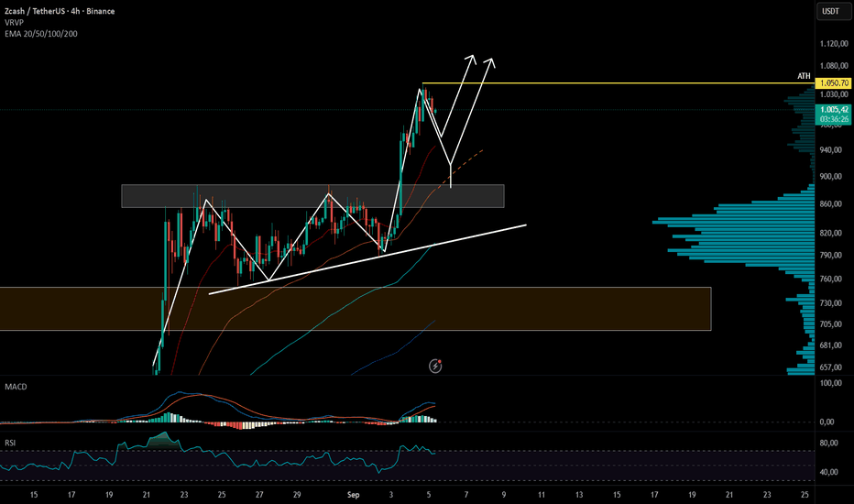
Task: Click the MACD indicator label
Action: click(x=16, y=387)
